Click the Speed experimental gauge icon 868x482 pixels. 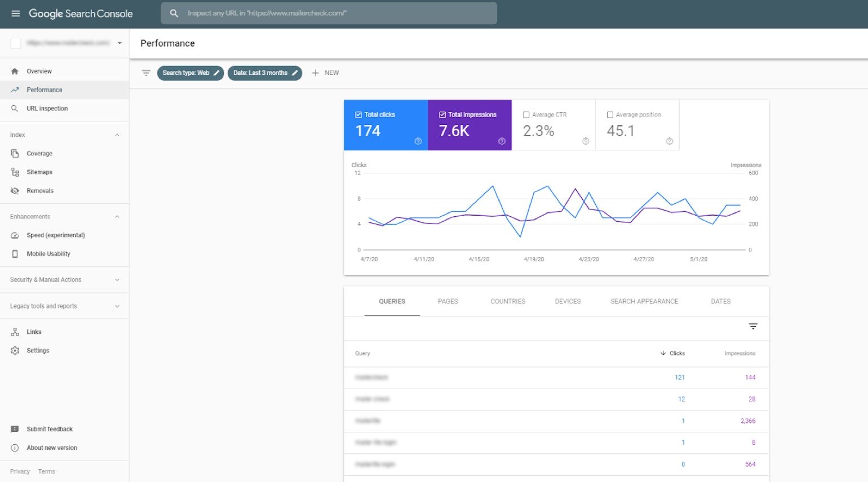point(15,235)
